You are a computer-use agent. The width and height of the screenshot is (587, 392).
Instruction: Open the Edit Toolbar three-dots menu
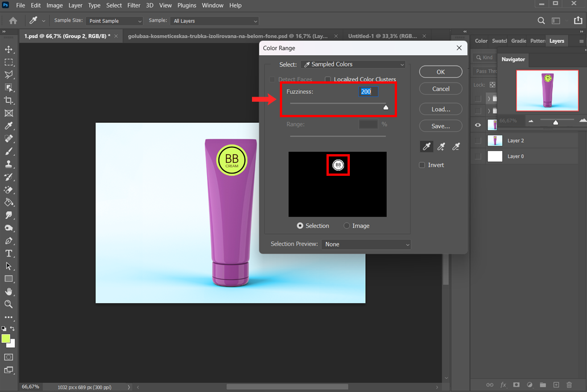pyautogui.click(x=9, y=317)
